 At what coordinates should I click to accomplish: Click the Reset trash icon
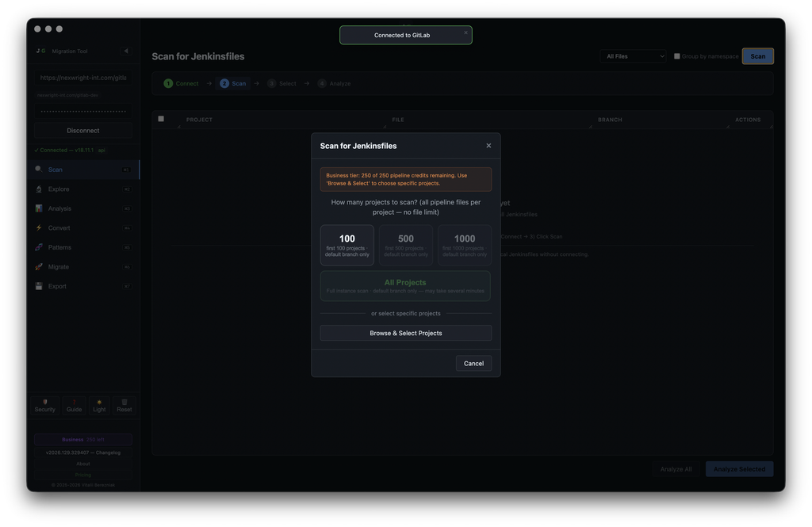124,405
